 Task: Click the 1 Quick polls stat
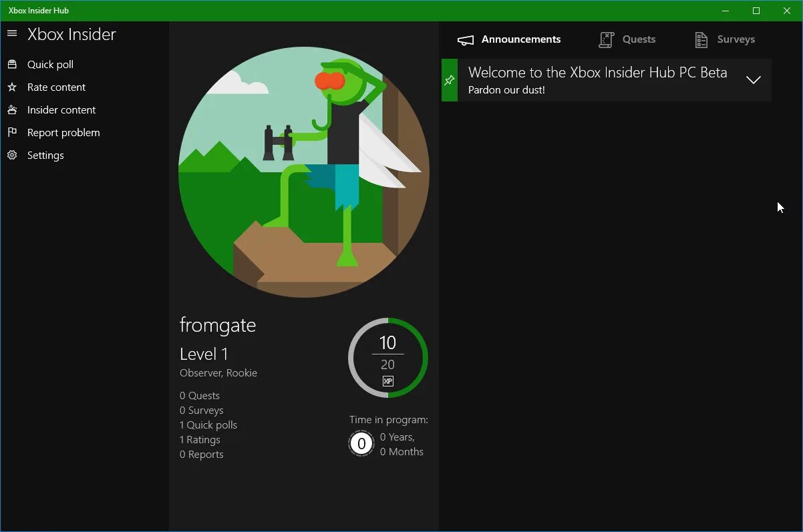click(x=208, y=425)
